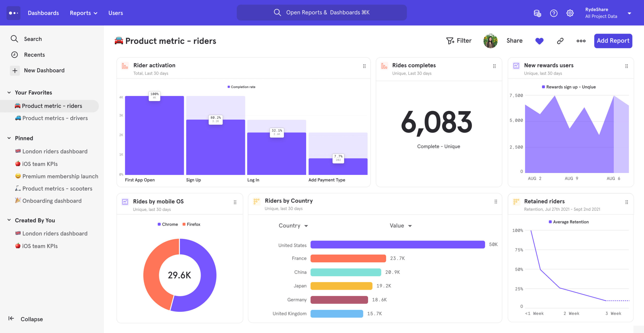Screen dimensions: 644x333
Task: Open Recents from the sidebar
Action: pyautogui.click(x=34, y=55)
